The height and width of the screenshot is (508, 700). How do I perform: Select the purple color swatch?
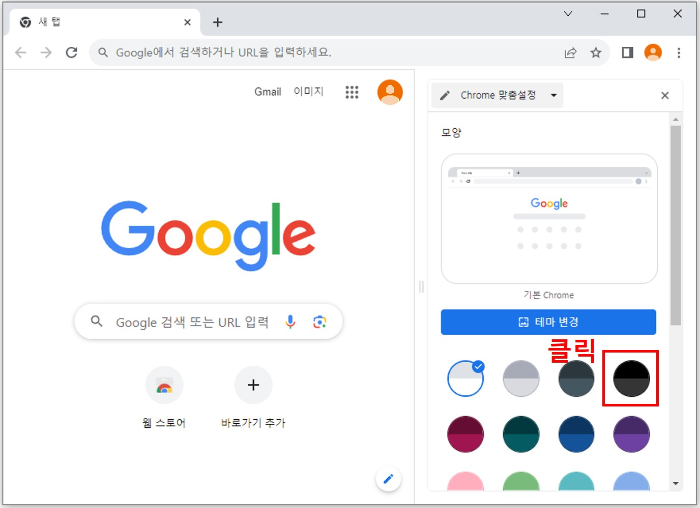coord(631,434)
